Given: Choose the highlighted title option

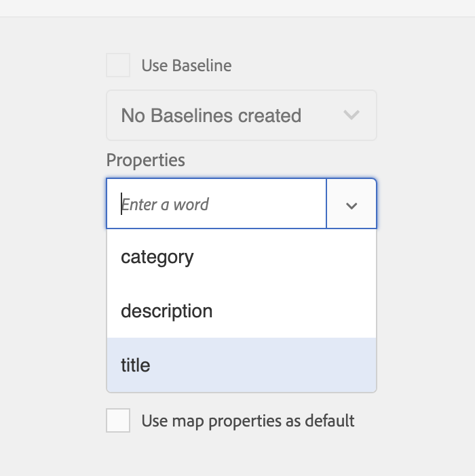Looking at the screenshot, I should pos(242,365).
